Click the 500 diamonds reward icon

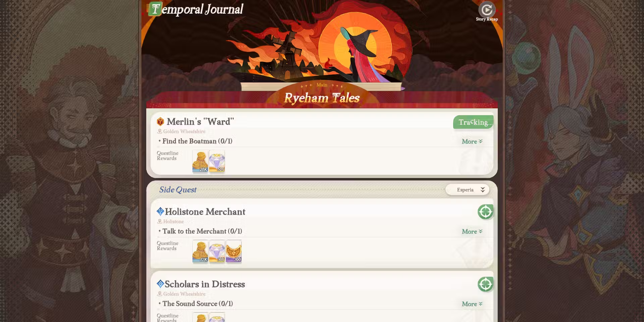coord(217,161)
